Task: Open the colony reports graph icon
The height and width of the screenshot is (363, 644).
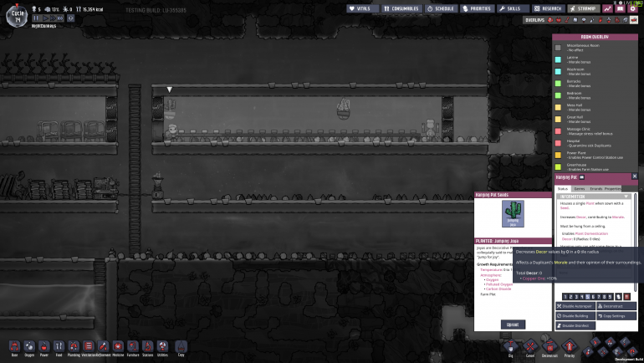Action: 607,8
